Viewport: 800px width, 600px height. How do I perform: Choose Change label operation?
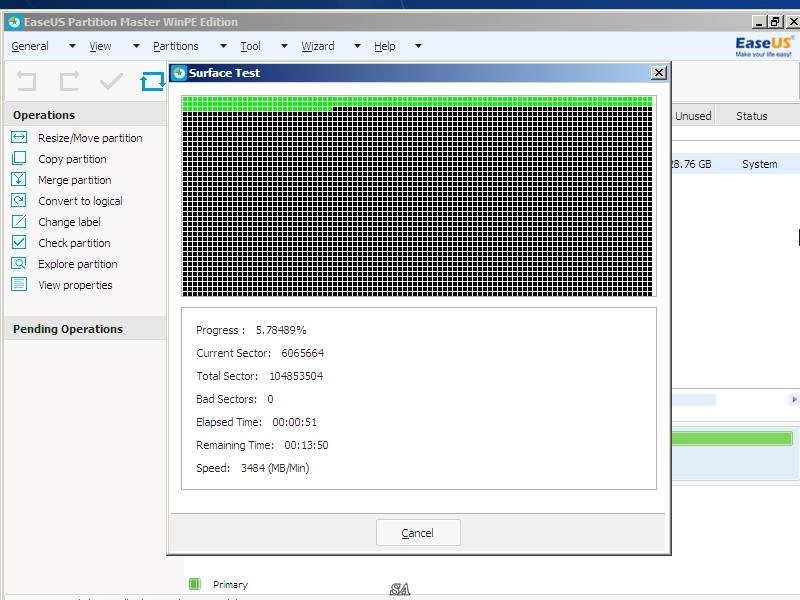pos(69,221)
